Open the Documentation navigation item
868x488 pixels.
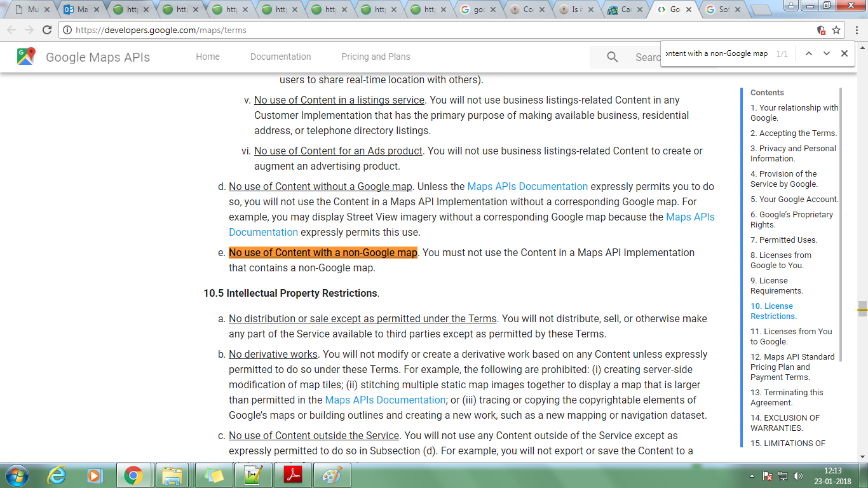(281, 57)
